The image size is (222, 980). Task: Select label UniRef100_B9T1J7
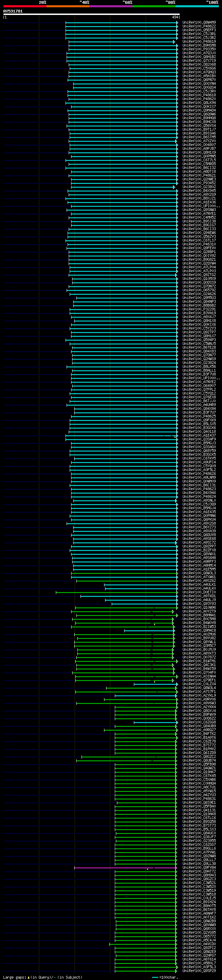(199, 129)
